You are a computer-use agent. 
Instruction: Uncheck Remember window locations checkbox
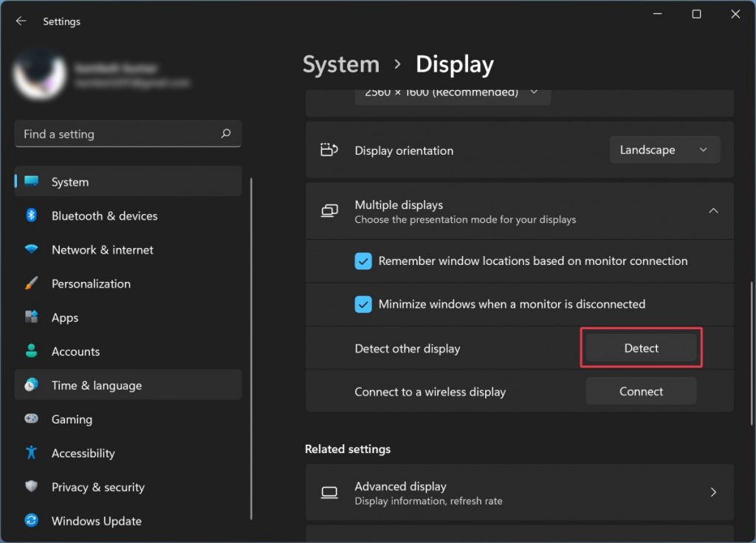pos(363,261)
